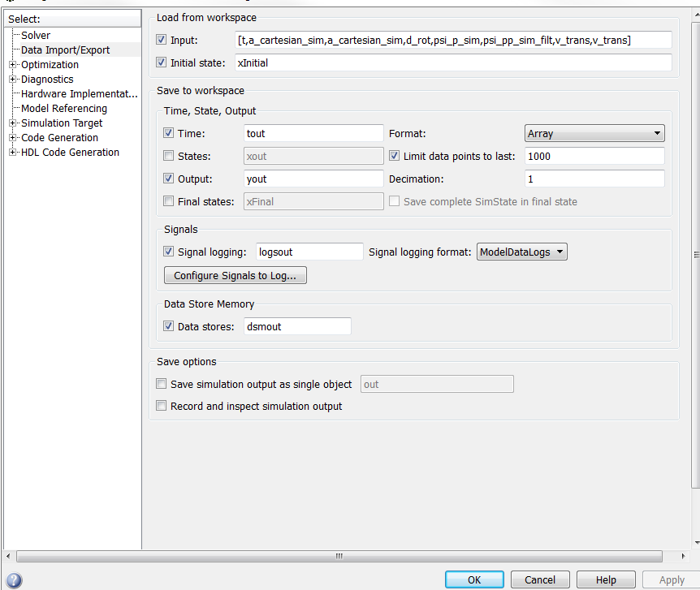Enable Record and inspect simulation output
This screenshot has height=590, width=700.
tap(162, 406)
